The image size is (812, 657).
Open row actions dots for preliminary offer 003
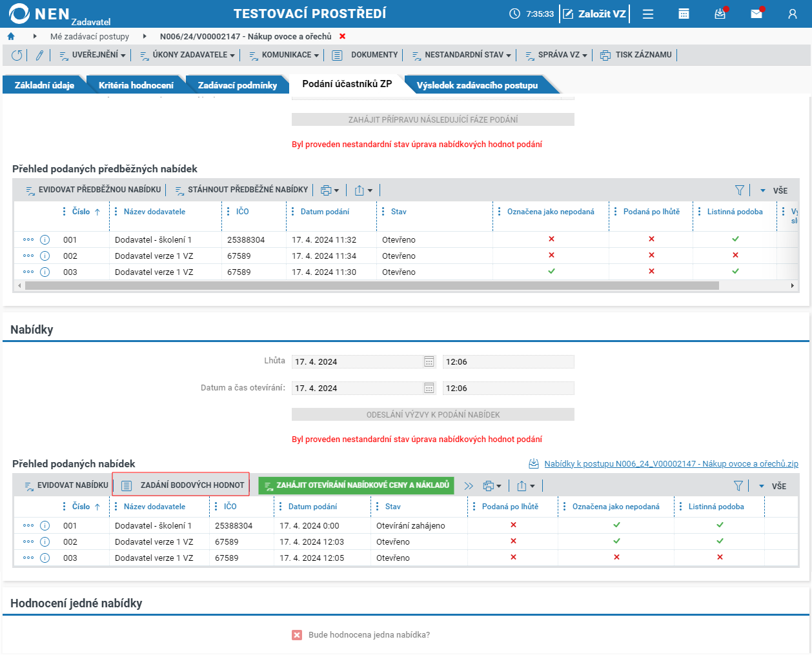click(x=28, y=272)
